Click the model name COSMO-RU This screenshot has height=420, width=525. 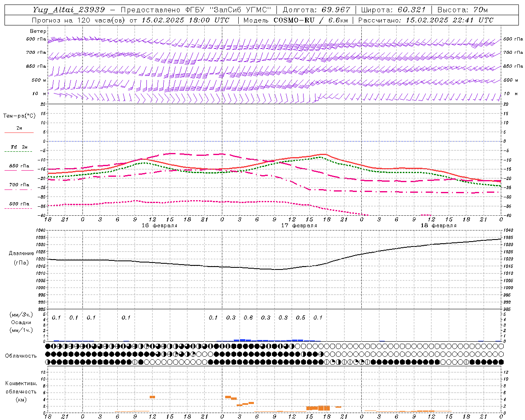pyautogui.click(x=294, y=20)
